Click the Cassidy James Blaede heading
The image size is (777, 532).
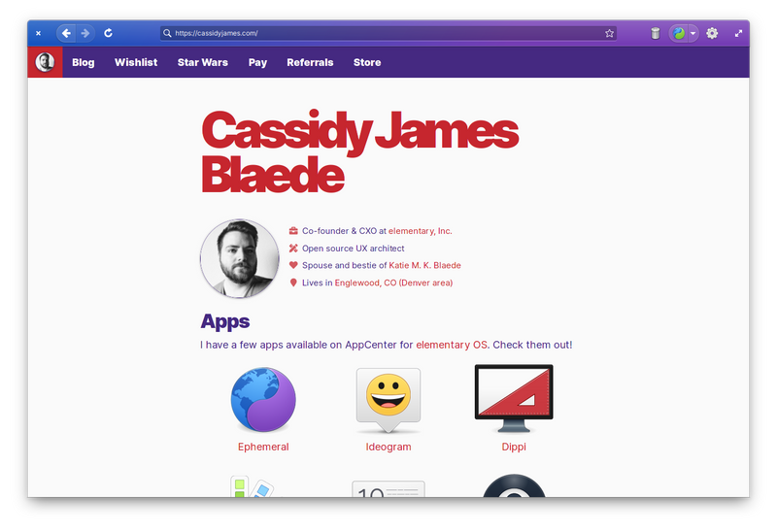359,152
